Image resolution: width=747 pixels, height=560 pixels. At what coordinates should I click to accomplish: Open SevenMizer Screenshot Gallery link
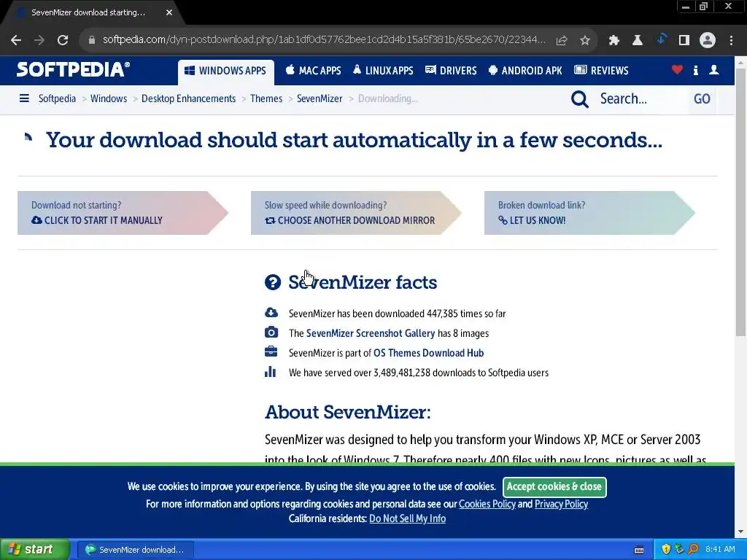(x=371, y=333)
